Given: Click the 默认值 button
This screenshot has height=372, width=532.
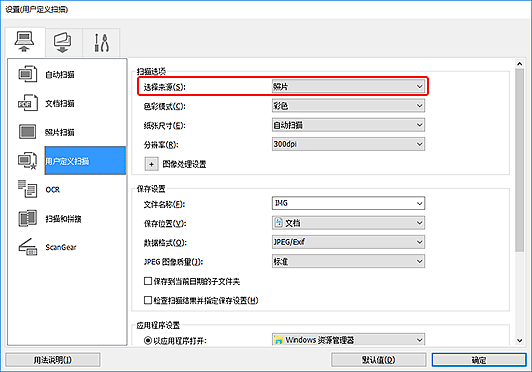Looking at the screenshot, I should tap(378, 360).
